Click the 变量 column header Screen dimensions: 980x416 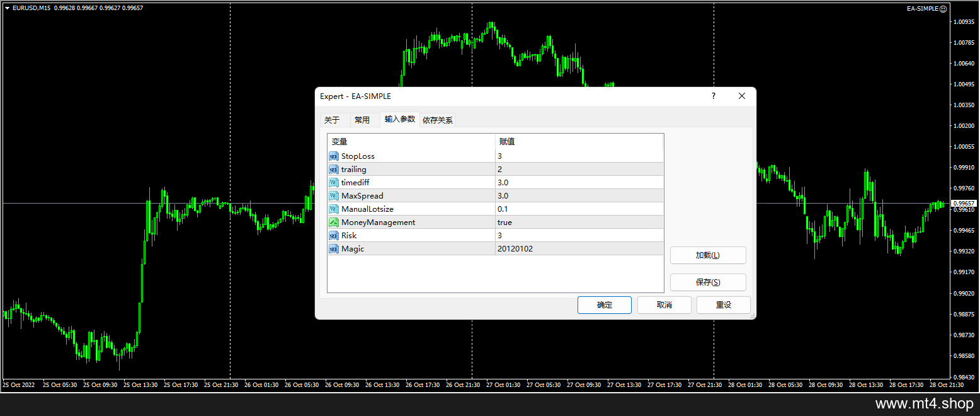pyautogui.click(x=411, y=141)
